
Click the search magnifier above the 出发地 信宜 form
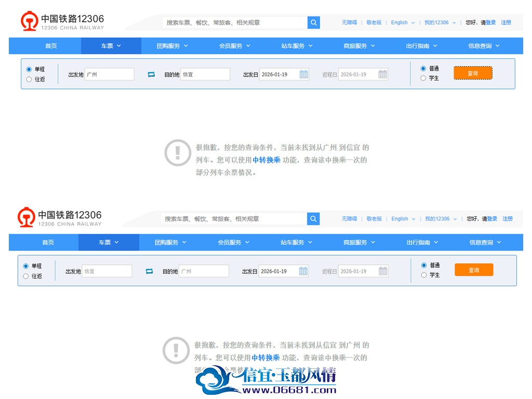pos(313,219)
